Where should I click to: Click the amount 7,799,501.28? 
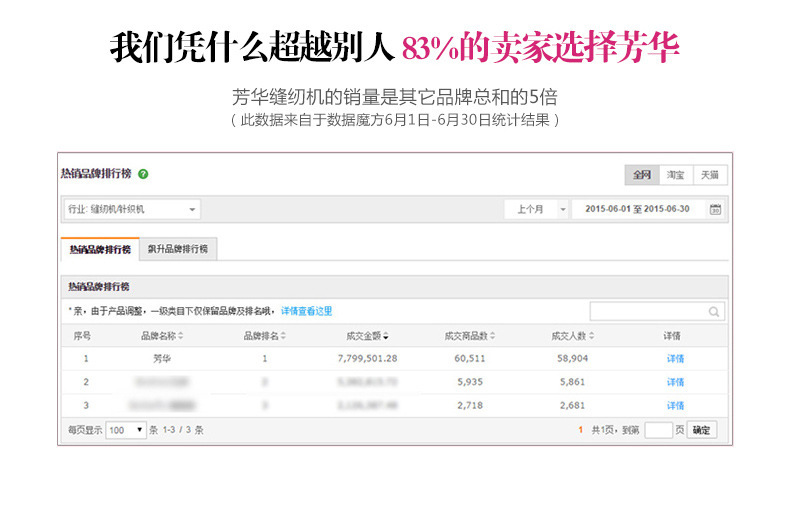pyautogui.click(x=367, y=359)
